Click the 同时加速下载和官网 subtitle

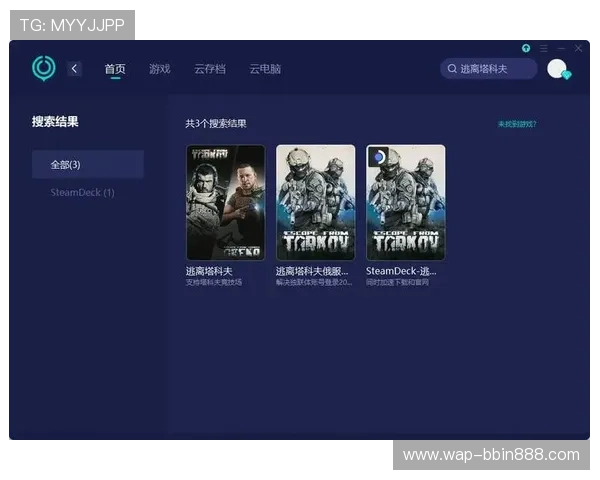397,282
